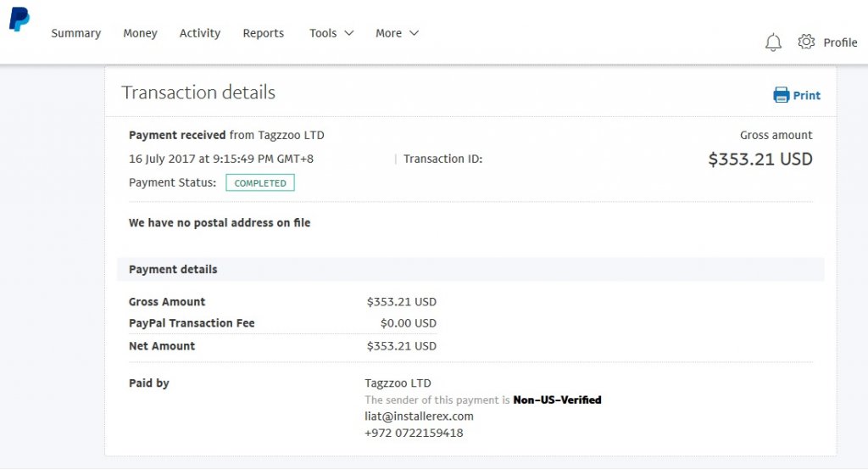Click the Print link text
Viewport: 868px width, 470px height.
(x=807, y=96)
